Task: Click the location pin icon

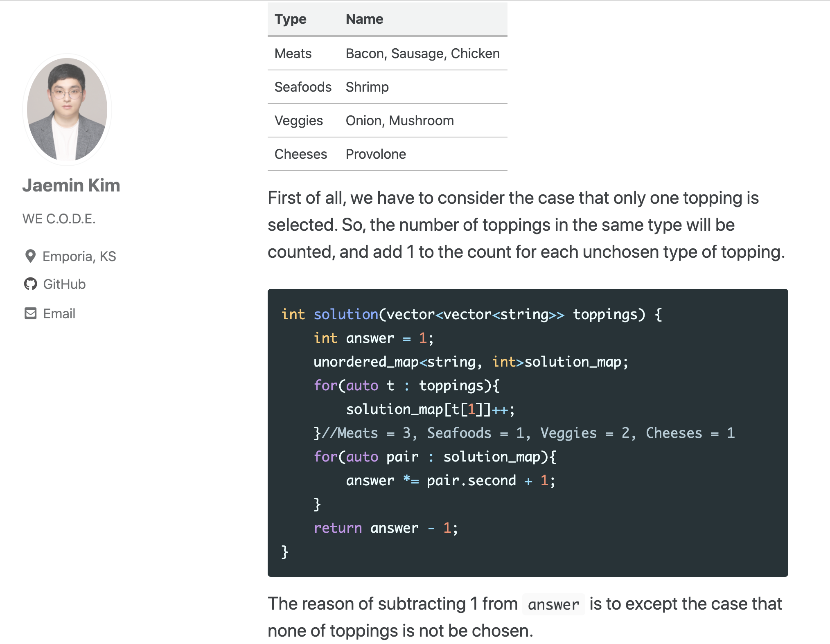Action: click(30, 256)
